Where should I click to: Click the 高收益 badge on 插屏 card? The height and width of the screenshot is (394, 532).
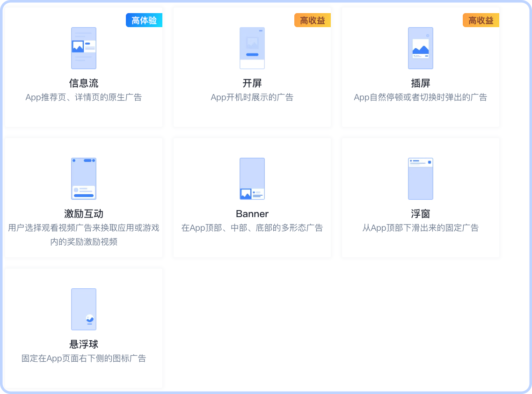[x=481, y=21]
